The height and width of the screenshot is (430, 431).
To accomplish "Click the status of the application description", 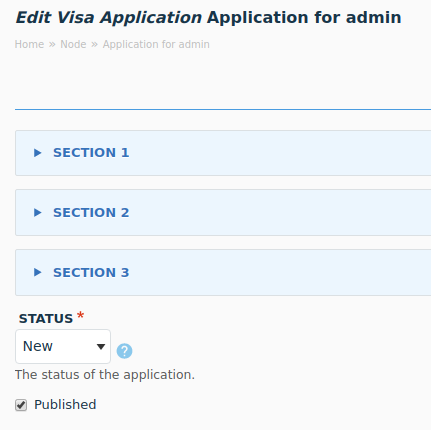I will click(105, 375).
